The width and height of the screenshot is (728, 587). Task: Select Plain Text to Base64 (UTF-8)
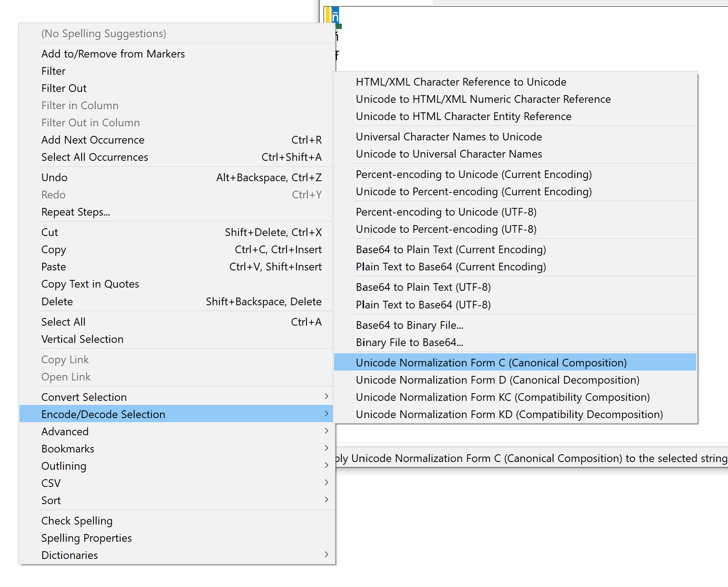pos(515,305)
